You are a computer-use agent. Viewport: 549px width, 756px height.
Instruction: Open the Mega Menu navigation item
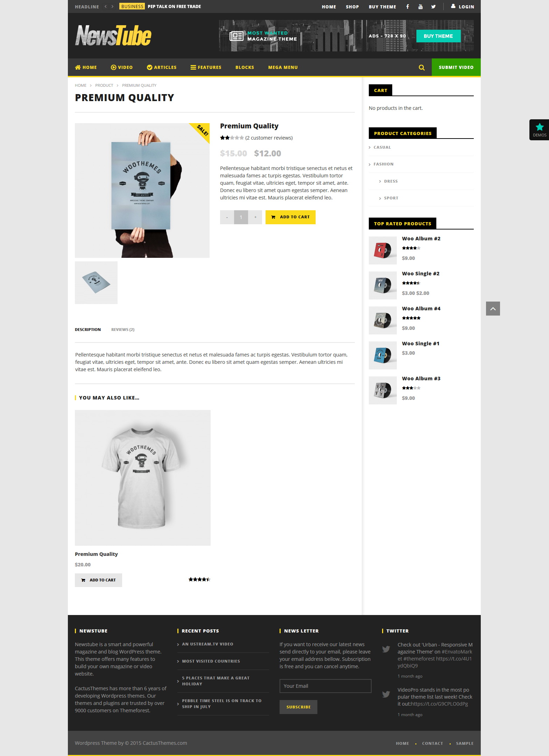pos(283,68)
